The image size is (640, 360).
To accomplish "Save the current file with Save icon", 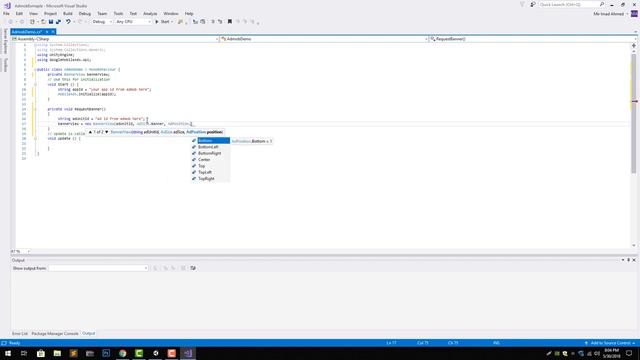I will pos(51,22).
